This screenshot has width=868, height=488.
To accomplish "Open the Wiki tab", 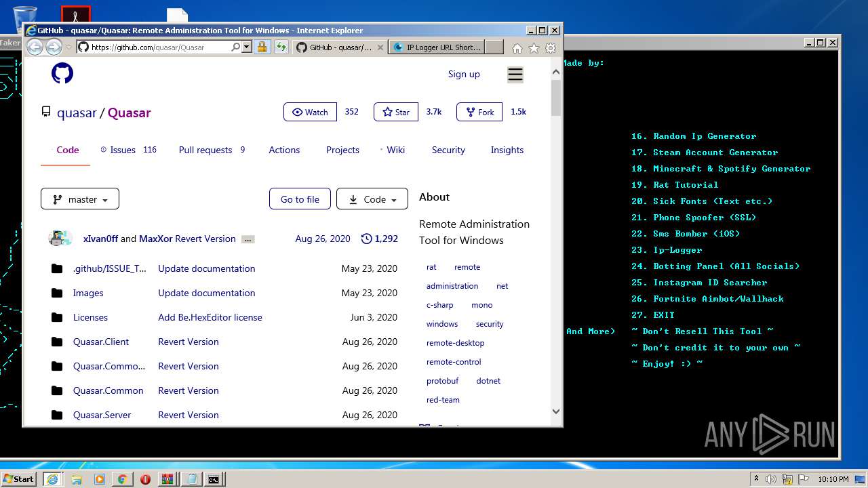I will (x=393, y=150).
